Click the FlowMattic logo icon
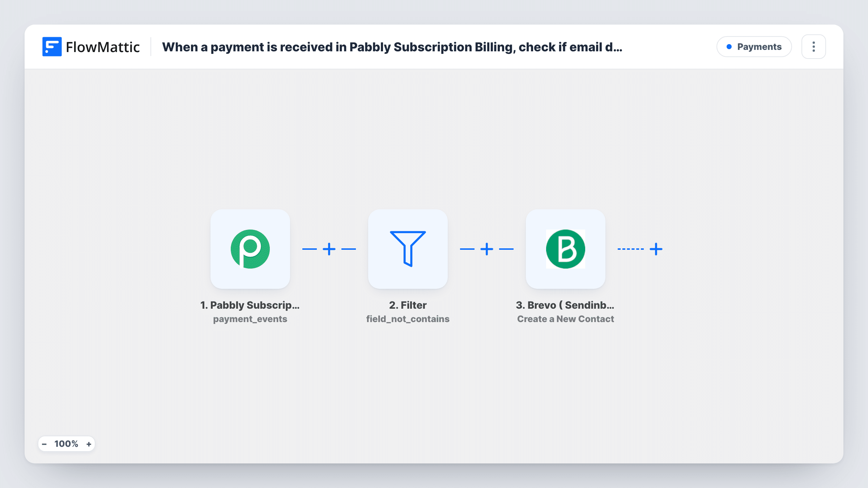Image resolution: width=868 pixels, height=488 pixels. pos(52,47)
